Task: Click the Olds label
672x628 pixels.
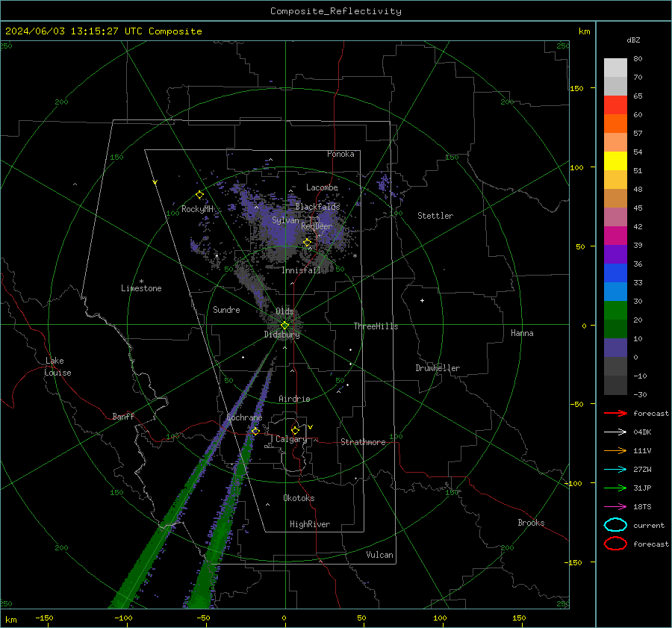Action: [x=284, y=311]
